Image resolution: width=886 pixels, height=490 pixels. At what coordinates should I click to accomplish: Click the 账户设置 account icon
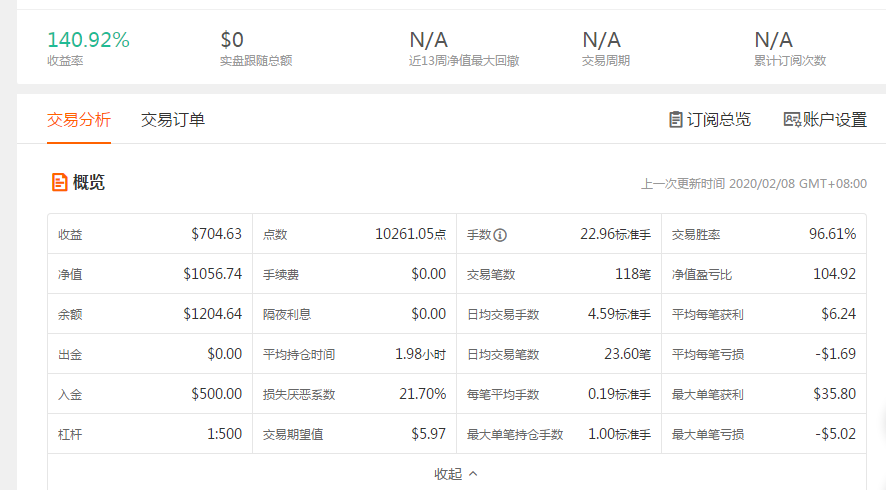pos(792,120)
